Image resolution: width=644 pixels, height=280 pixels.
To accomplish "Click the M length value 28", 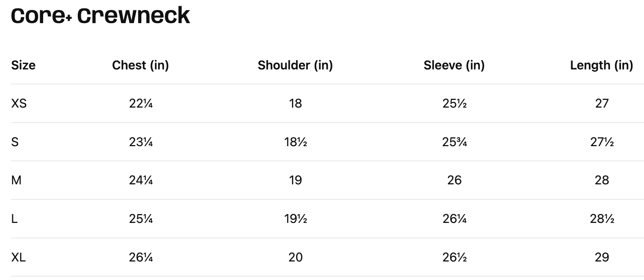I will [x=602, y=180].
